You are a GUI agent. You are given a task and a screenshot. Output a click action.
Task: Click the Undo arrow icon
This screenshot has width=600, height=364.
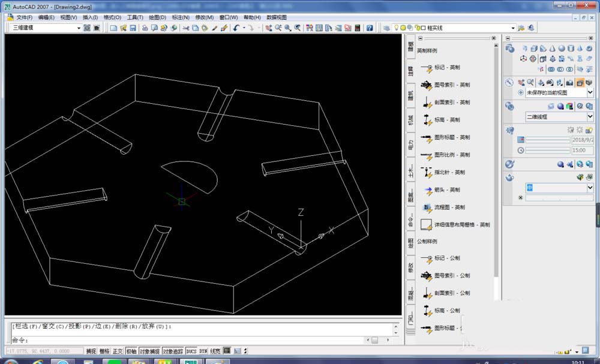click(236, 28)
